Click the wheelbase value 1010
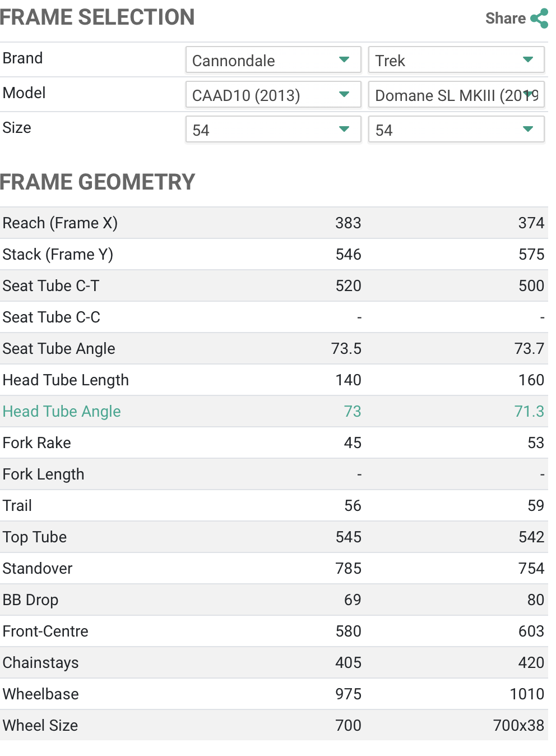This screenshot has height=756, width=556. coord(527,694)
